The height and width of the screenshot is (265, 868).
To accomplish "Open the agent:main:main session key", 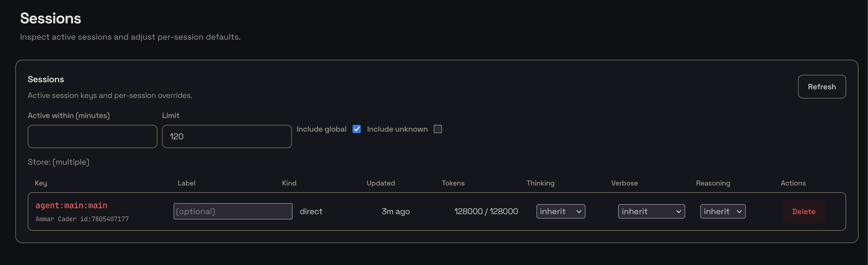I will click(71, 205).
